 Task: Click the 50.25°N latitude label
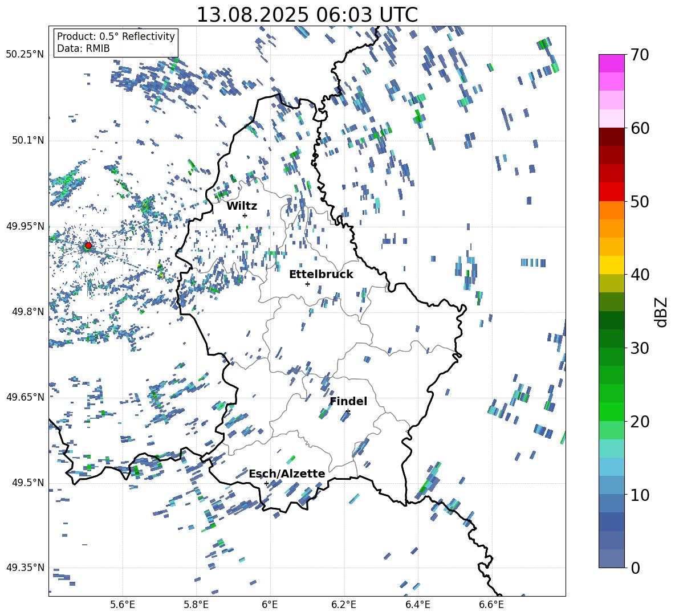(x=25, y=55)
